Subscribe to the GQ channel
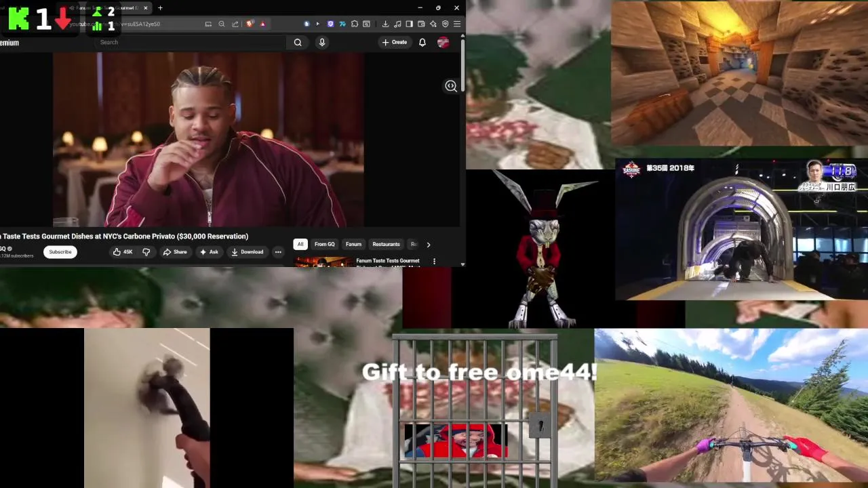868x488 pixels. point(60,252)
